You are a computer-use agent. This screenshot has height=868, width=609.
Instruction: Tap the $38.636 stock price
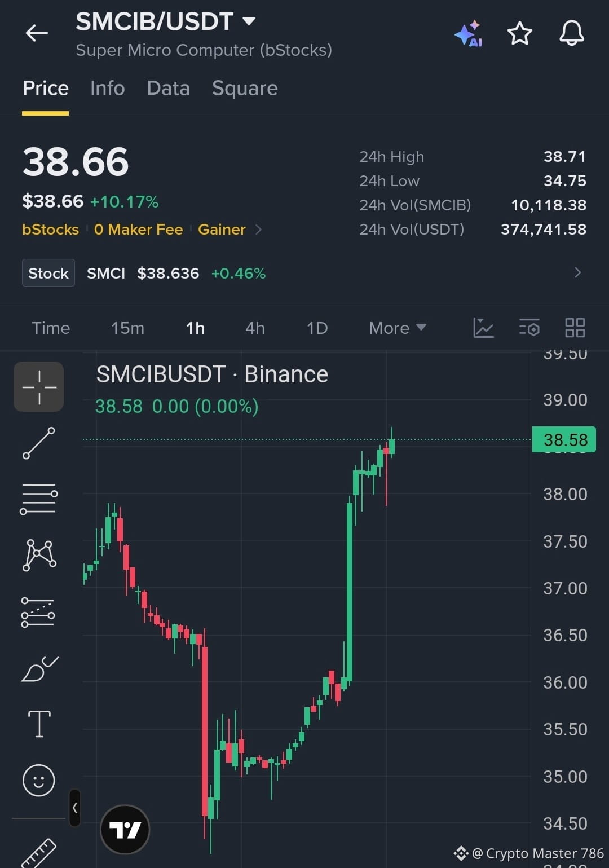point(168,273)
